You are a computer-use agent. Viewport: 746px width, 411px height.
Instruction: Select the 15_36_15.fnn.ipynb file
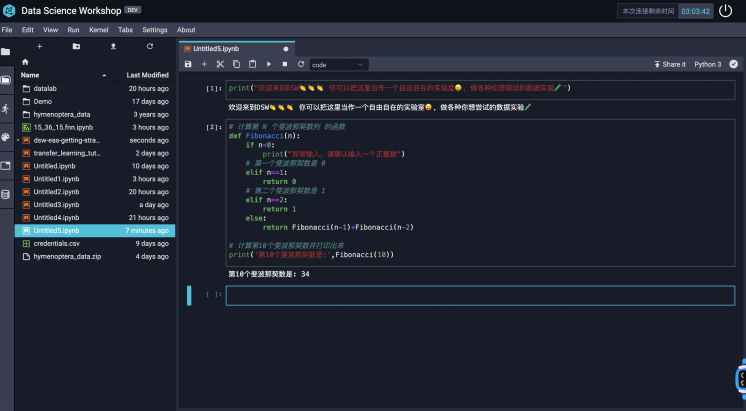pyautogui.click(x=95, y=127)
